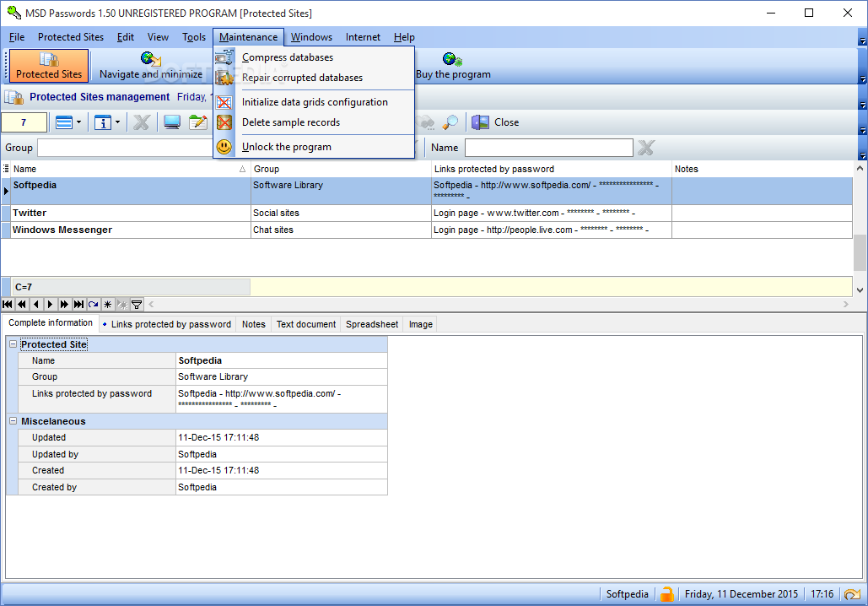This screenshot has height=606, width=868.
Task: Click the Compress databases icon
Action: pyautogui.click(x=224, y=57)
